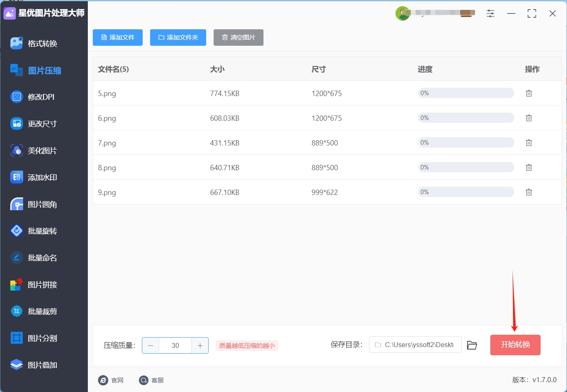Open the 添加水印 watermark icon
Viewport: 567px width, 392px height.
(16, 177)
